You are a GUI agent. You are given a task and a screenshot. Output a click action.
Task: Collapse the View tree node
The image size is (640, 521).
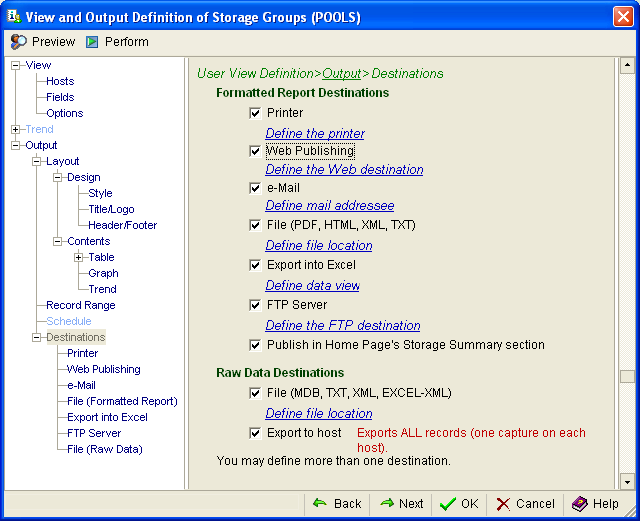(16, 65)
